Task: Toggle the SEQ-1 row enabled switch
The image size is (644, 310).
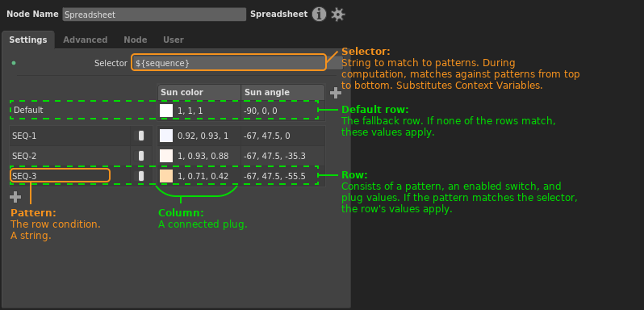Action: (x=141, y=136)
